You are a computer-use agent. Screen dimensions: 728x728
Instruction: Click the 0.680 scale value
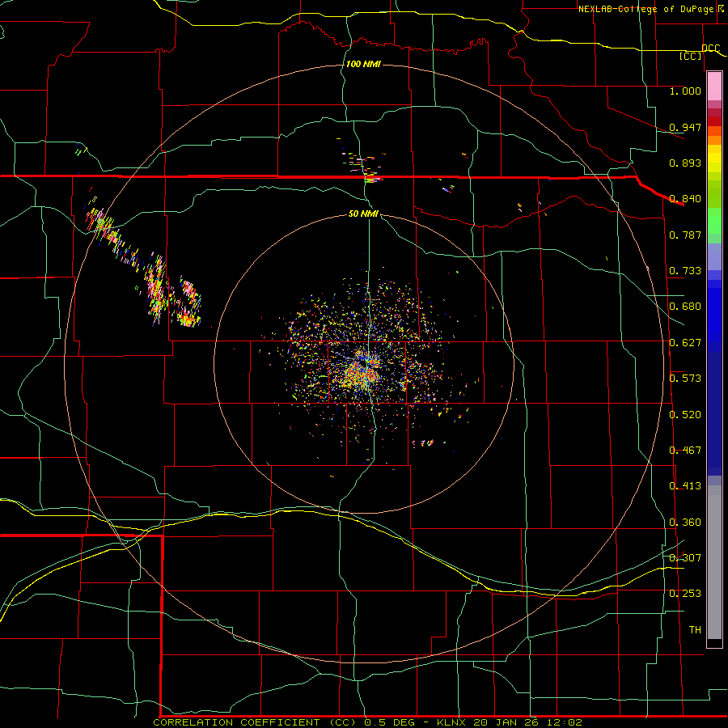click(685, 307)
